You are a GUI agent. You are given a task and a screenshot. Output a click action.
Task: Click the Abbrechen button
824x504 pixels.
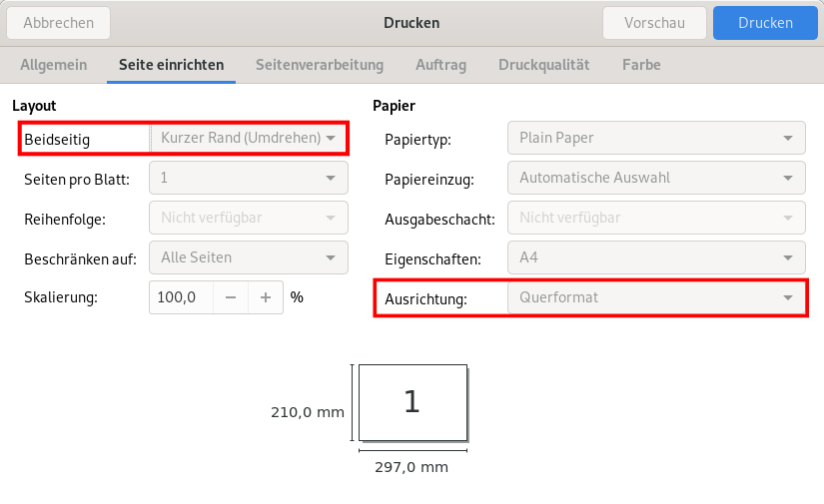pos(58,23)
